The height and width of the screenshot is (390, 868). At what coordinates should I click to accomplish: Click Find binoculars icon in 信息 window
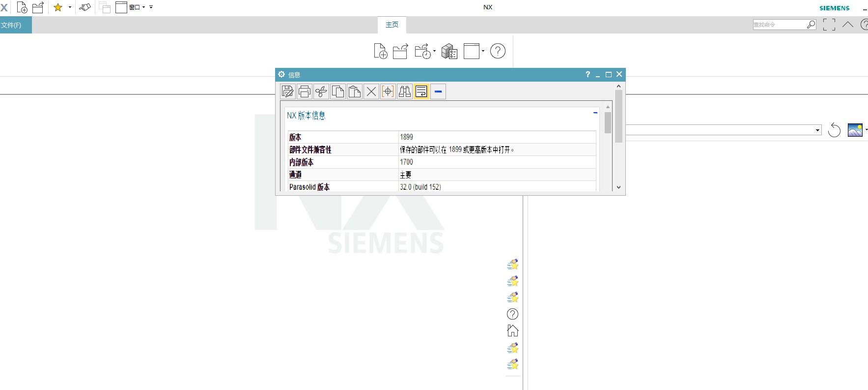(x=405, y=91)
